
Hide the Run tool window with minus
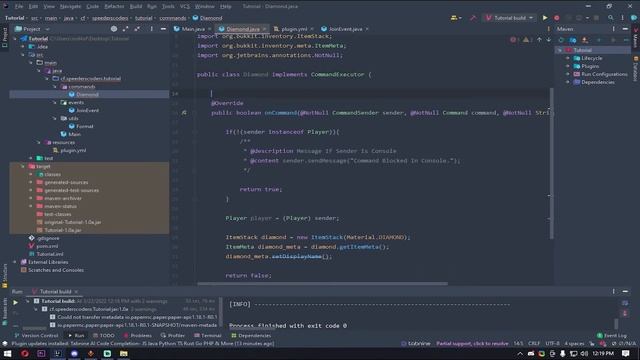tap(625, 291)
